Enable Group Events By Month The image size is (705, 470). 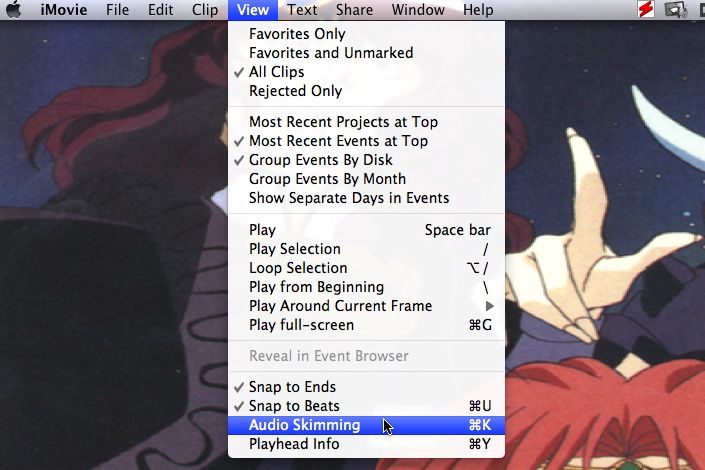pyautogui.click(x=366, y=179)
